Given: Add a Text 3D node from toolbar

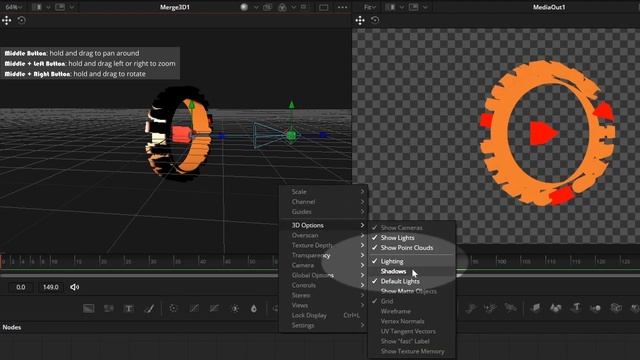Looking at the screenshot, I should click(x=576, y=307).
